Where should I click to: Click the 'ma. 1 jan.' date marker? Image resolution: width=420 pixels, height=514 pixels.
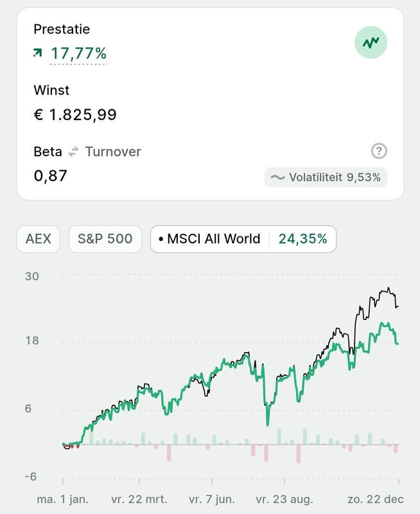click(x=63, y=499)
